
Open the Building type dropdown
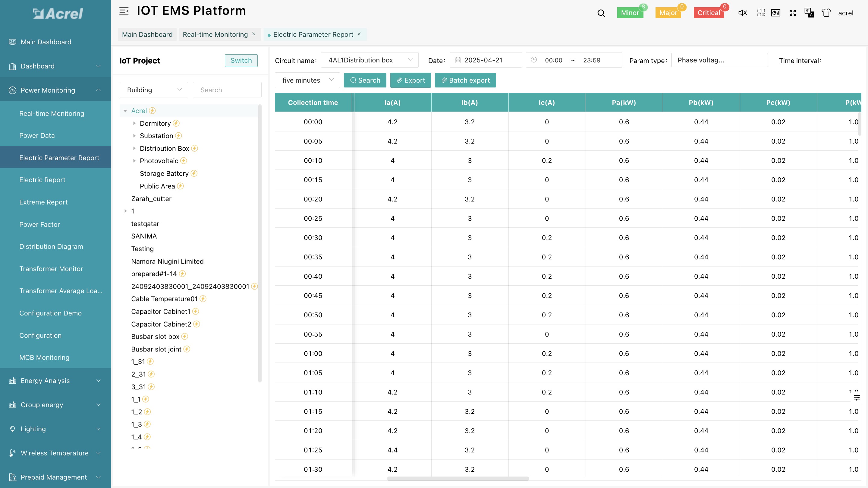pos(154,90)
